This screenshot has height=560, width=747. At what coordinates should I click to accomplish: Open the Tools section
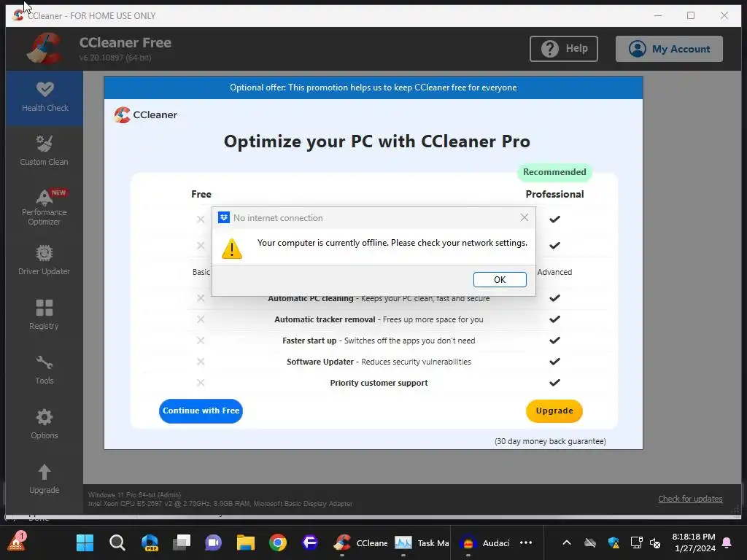click(x=44, y=370)
